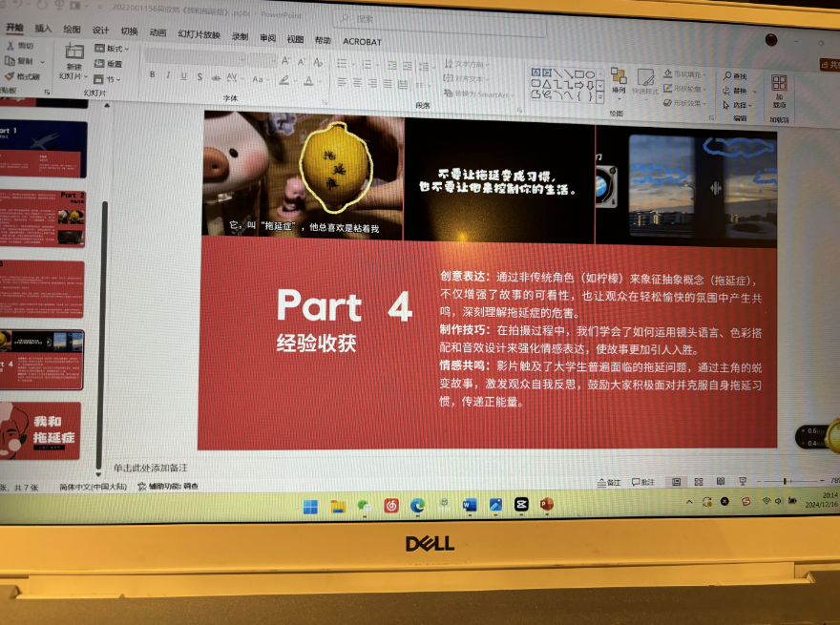840x625 pixels.
Task: Click the Notes (备注) button in status bar
Action: tap(608, 483)
